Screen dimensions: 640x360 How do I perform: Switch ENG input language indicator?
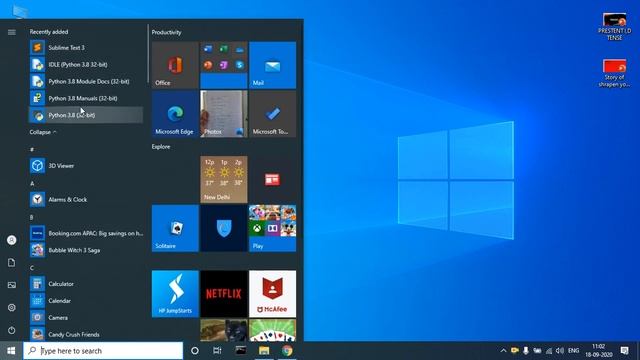(x=573, y=351)
